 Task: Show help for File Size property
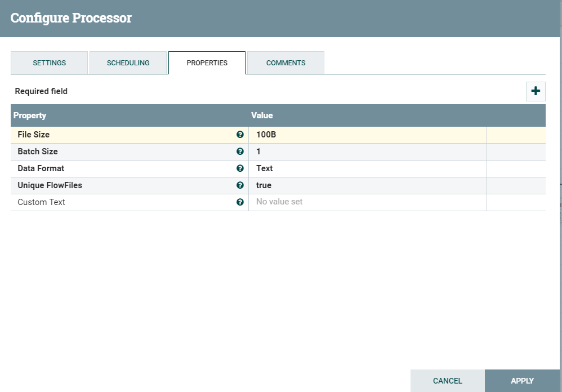coord(240,135)
